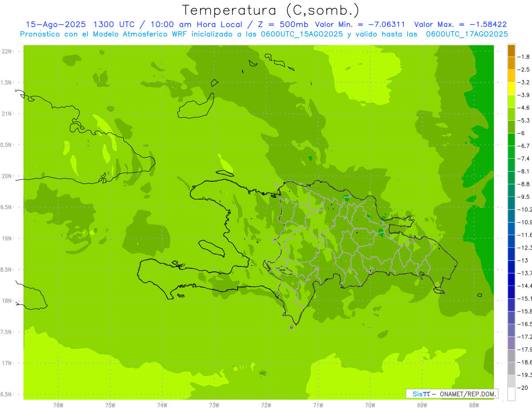Select the date "15-Ago-2025" in header
The width and height of the screenshot is (532, 411).
click(55, 24)
